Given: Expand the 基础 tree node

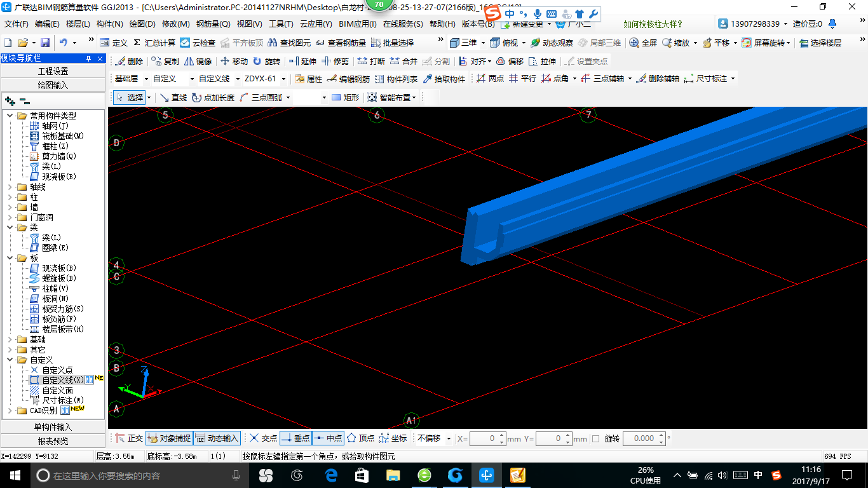Looking at the screenshot, I should [10, 339].
